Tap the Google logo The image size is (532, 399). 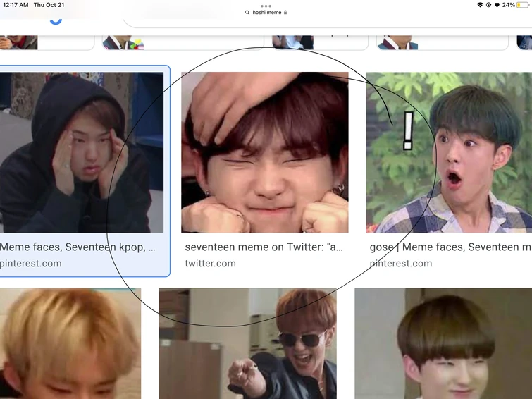click(56, 21)
